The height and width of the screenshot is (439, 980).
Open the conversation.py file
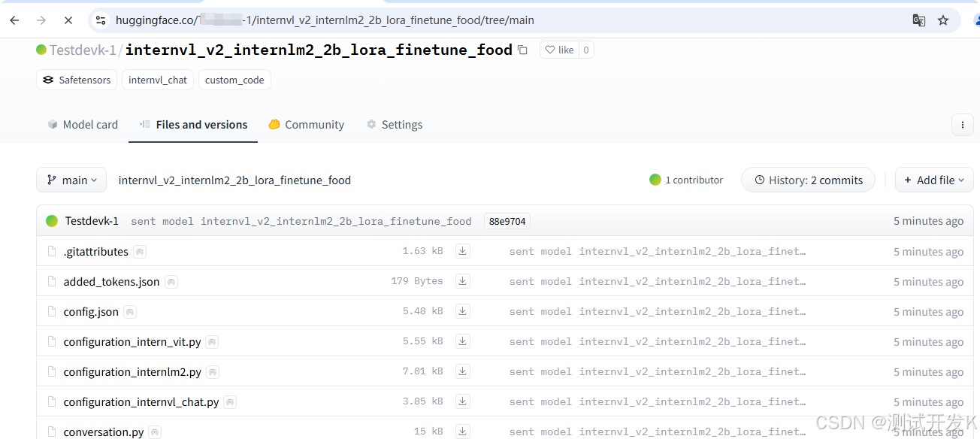point(104,432)
